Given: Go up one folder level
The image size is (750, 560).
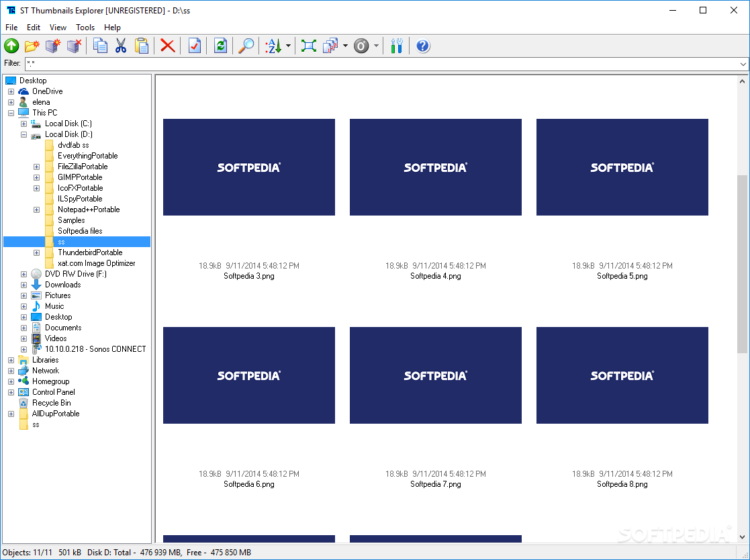Looking at the screenshot, I should (11, 46).
